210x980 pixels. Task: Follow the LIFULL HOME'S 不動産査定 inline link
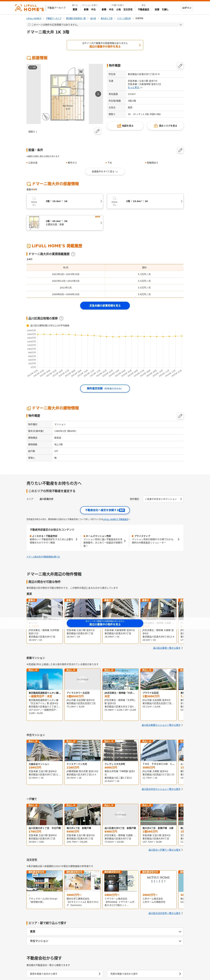[115, 519]
